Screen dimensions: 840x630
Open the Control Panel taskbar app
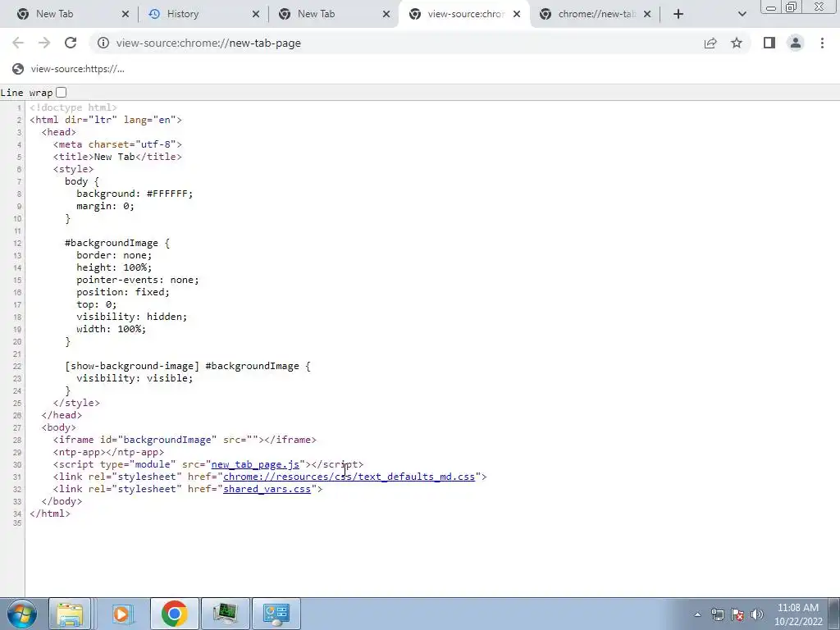point(276,614)
